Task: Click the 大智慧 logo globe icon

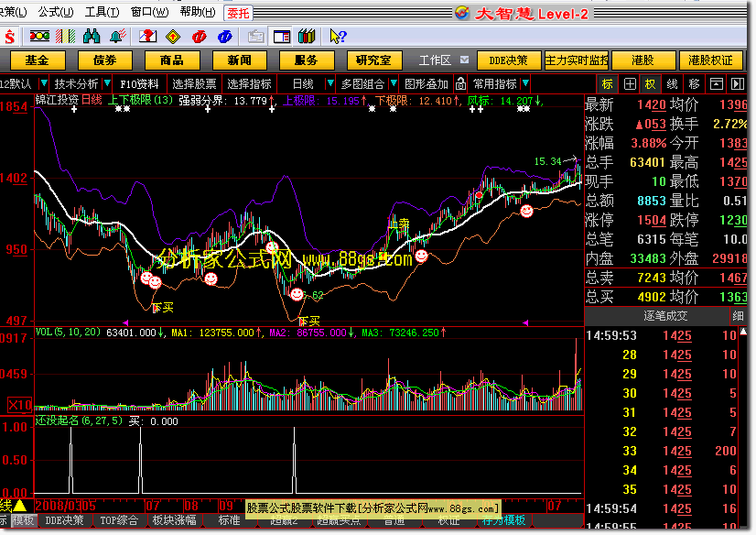Action: pyautogui.click(x=462, y=13)
